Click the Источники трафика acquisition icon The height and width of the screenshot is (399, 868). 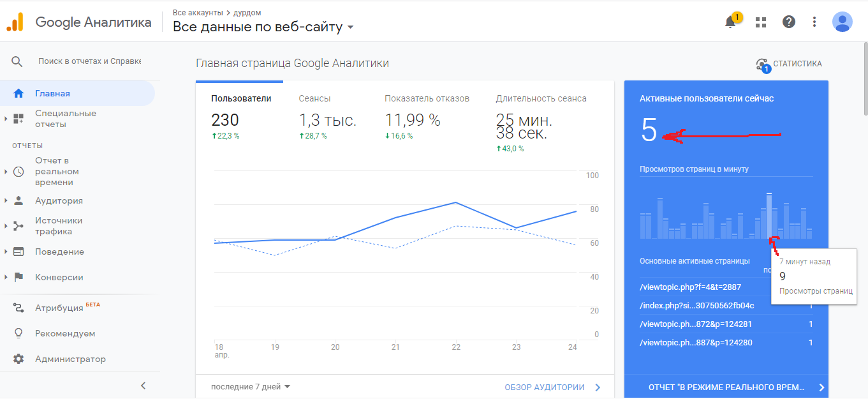pyautogui.click(x=18, y=226)
